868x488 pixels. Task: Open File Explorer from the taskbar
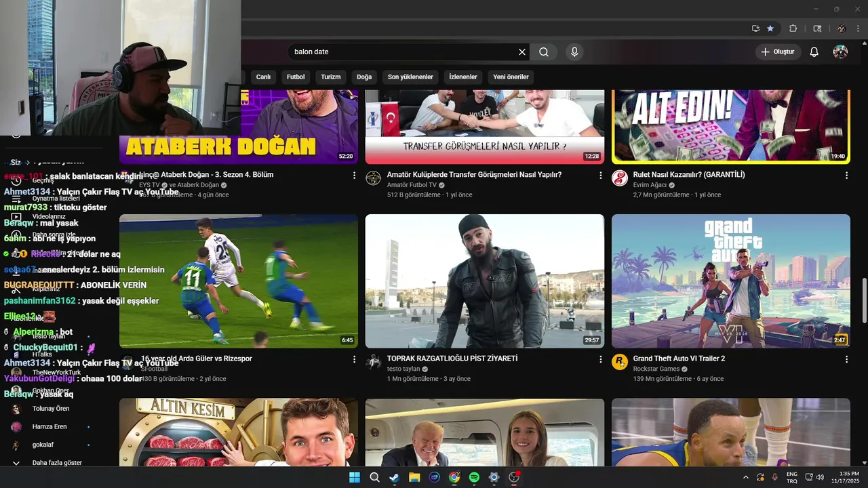tap(414, 477)
